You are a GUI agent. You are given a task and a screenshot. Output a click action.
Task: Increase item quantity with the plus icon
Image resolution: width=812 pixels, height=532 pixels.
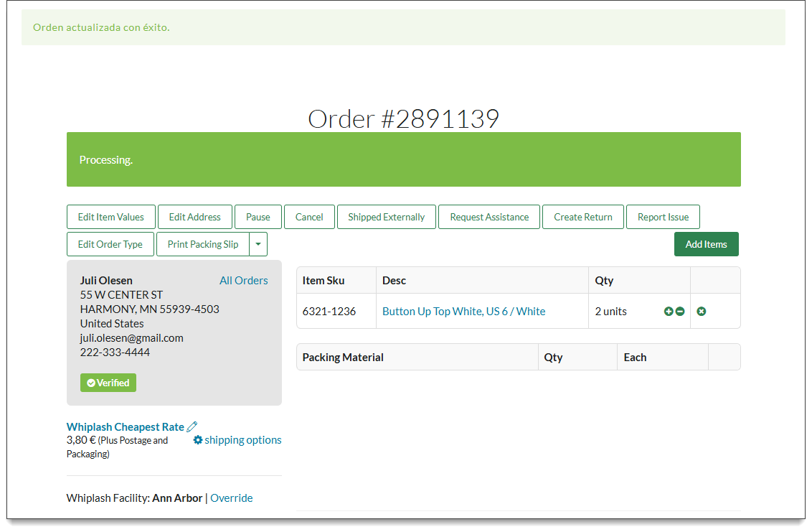pos(667,311)
